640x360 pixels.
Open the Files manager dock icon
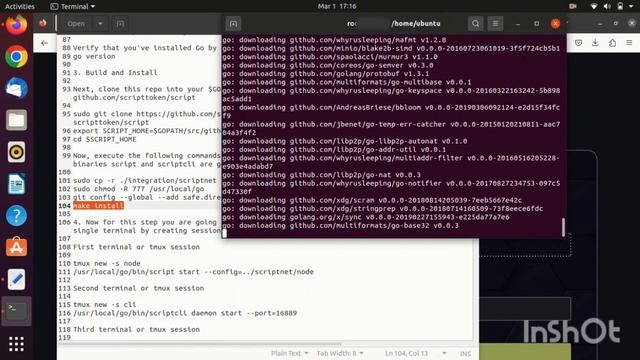click(16, 120)
